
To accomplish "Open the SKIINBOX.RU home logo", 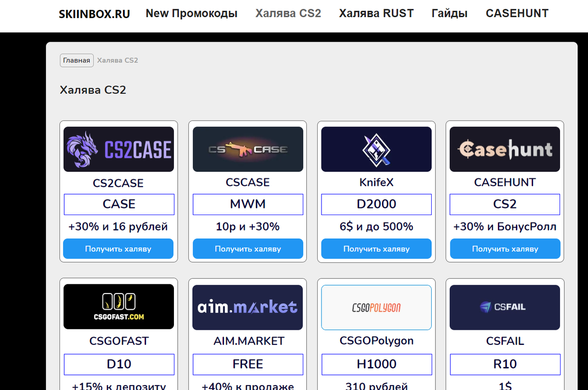I will pos(95,14).
